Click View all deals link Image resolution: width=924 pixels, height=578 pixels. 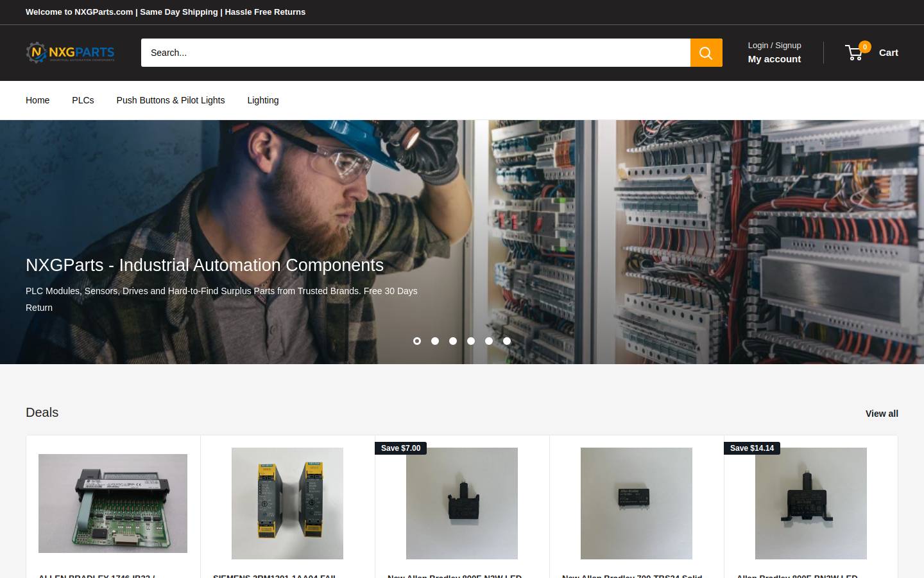pyautogui.click(x=882, y=414)
